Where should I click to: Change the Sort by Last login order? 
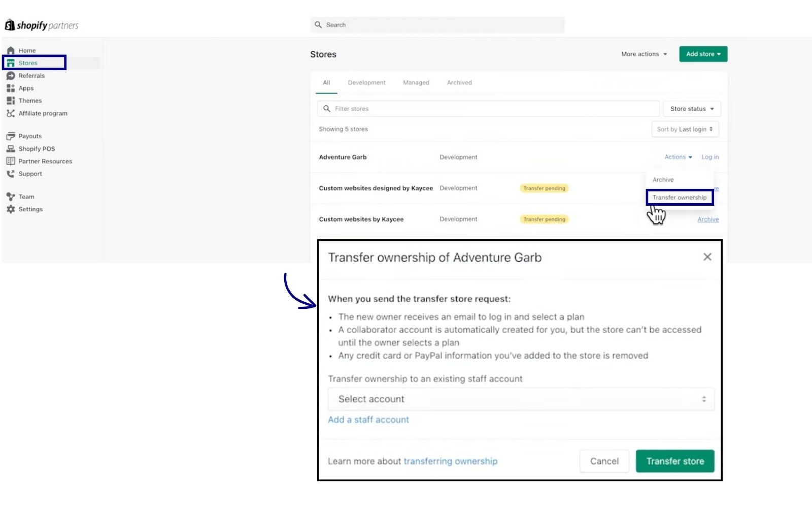(685, 129)
